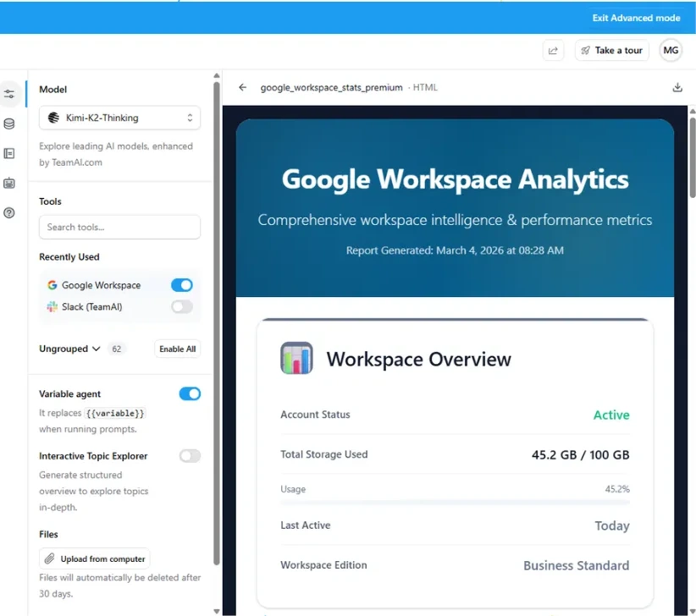Viewport: 696px width, 616px height.
Task: Open the database stack sidebar icon
Action: (8, 124)
